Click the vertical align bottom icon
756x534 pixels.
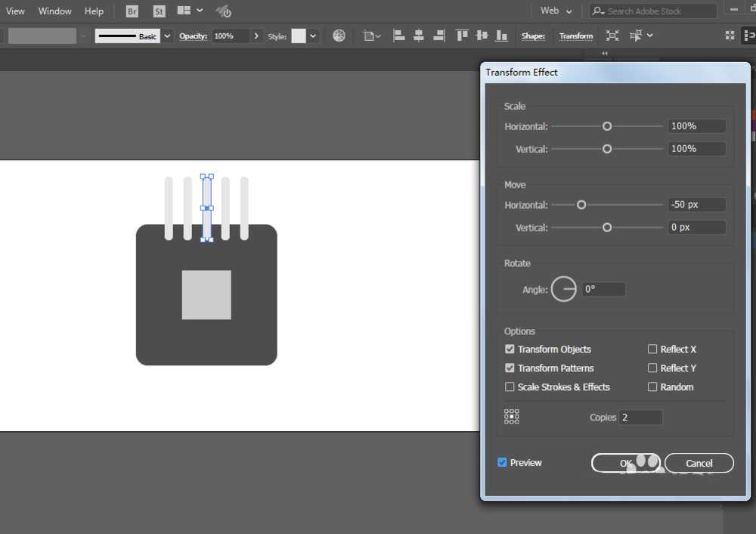tap(501, 36)
